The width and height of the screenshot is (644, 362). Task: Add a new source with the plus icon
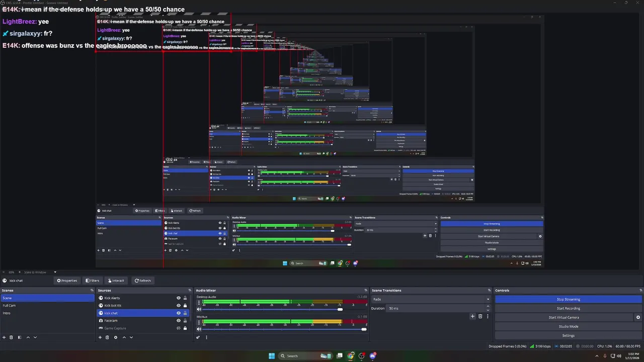100,337
